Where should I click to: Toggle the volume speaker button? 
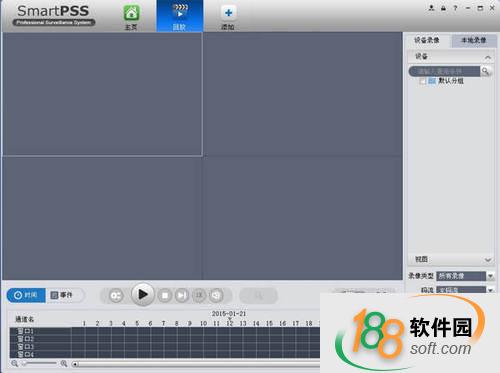tap(216, 296)
